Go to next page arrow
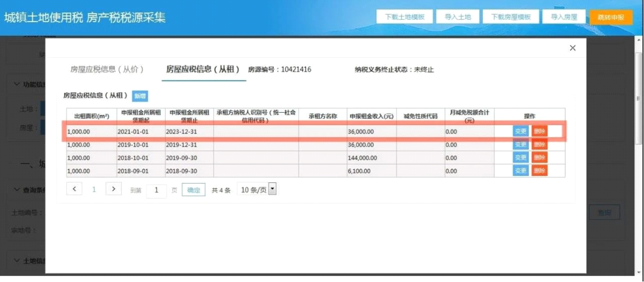 (113, 189)
